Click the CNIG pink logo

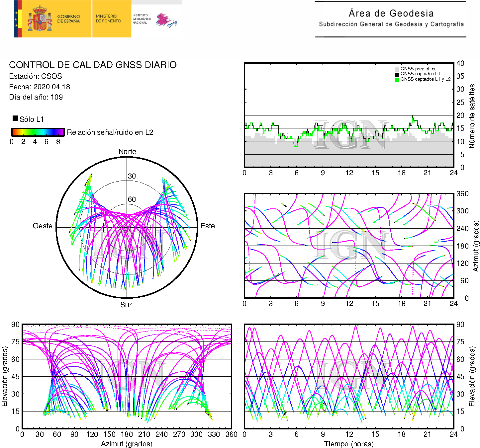(x=166, y=20)
